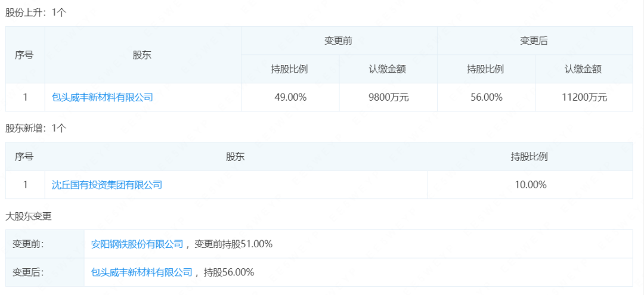This screenshot has height=295, width=644.
Task: Open 包头威丰新材料有限公司 link in 股份上升 table
Action: [103, 97]
